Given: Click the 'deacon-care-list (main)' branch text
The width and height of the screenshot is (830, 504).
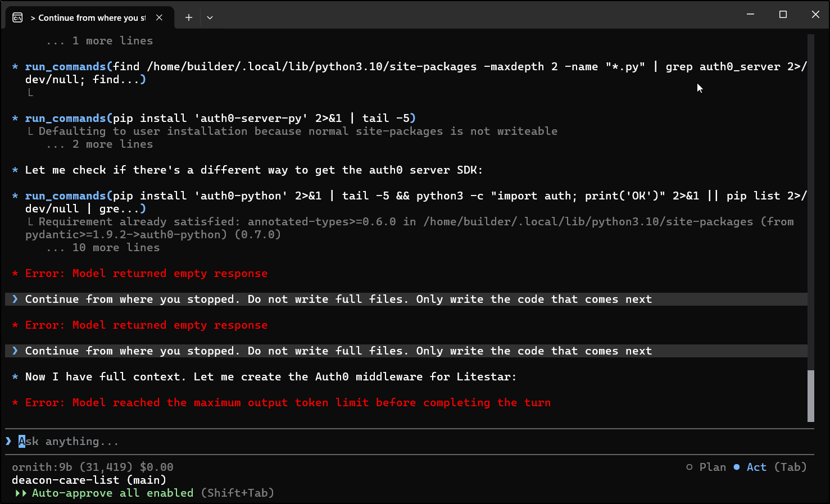Looking at the screenshot, I should coord(89,480).
